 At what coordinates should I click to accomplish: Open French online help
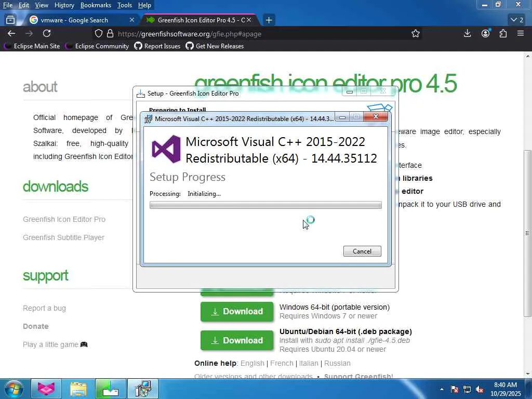coord(282,363)
